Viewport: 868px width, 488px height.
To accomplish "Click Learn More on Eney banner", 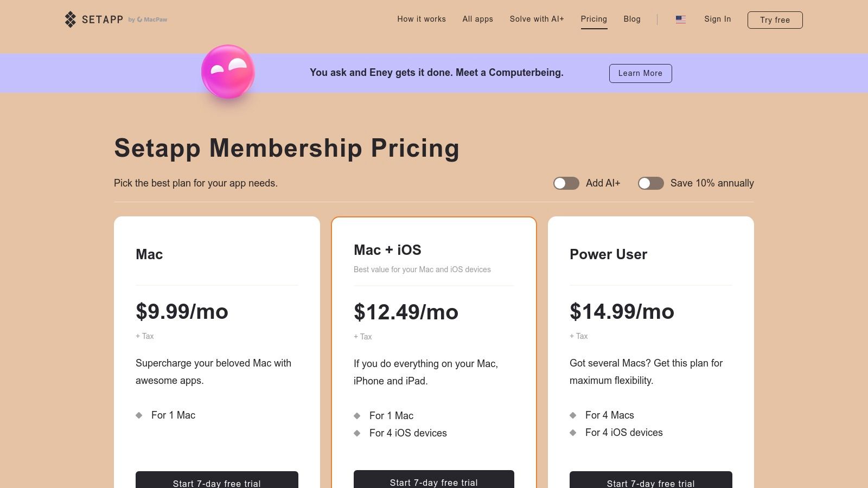I will 640,73.
